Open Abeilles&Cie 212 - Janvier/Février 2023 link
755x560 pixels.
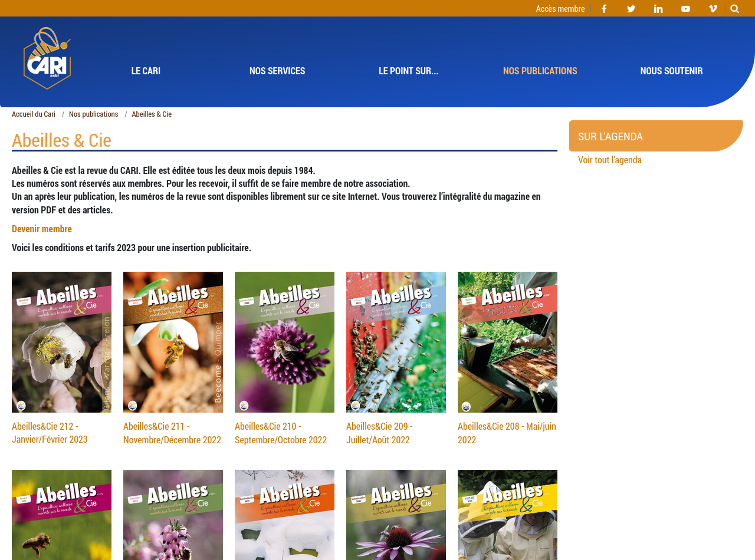(x=50, y=433)
